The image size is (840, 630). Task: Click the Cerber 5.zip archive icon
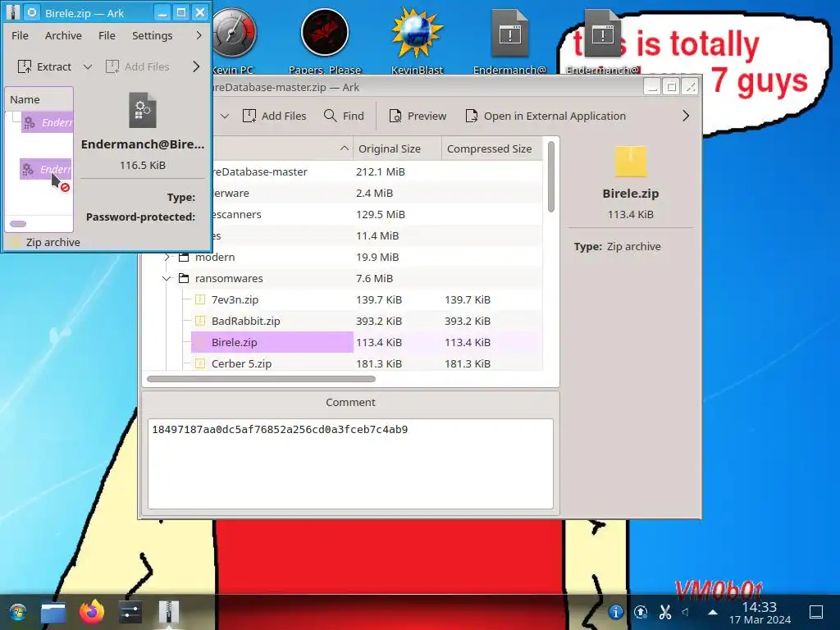click(200, 363)
